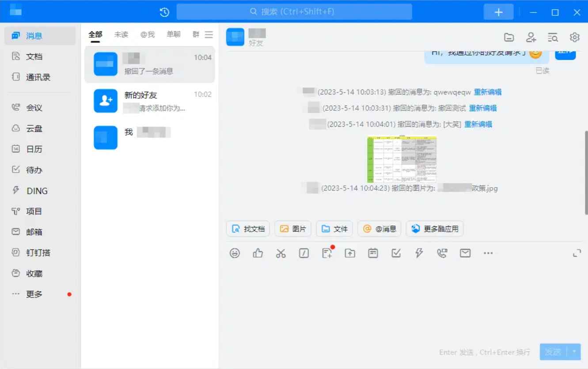This screenshot has width=588, height=369.
Task: Open the emoji picker
Action: pyautogui.click(x=235, y=253)
